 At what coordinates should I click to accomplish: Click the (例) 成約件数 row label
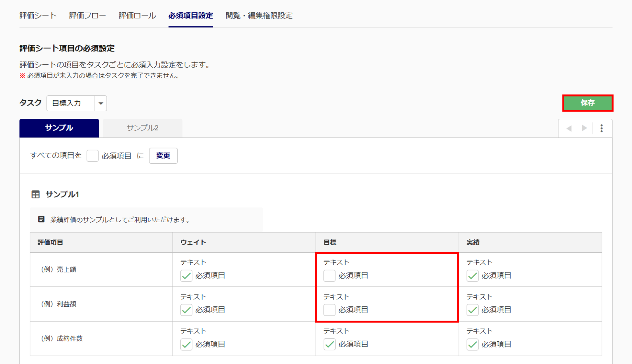[x=62, y=338]
